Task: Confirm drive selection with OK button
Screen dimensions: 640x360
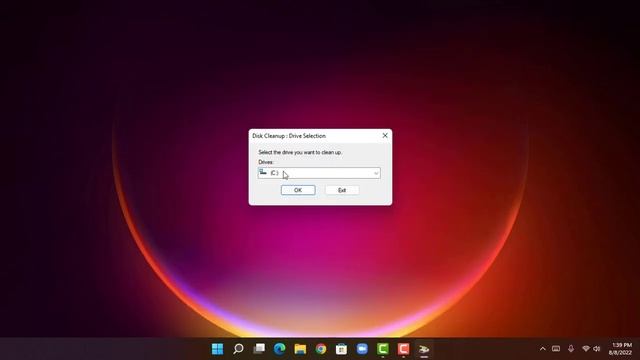Action: pos(298,190)
